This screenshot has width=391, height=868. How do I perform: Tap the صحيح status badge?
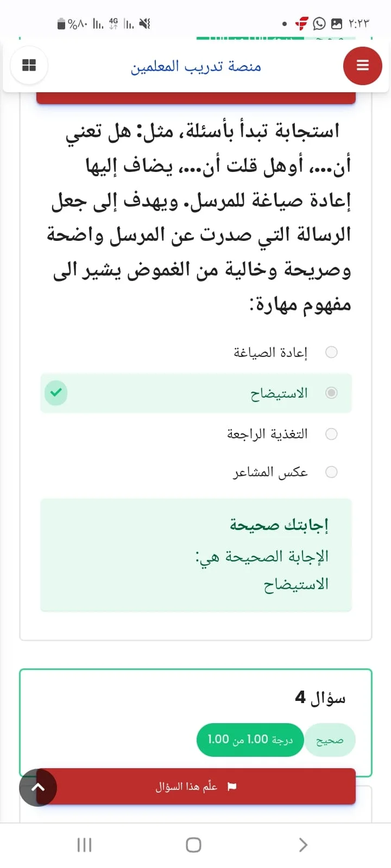(x=330, y=740)
